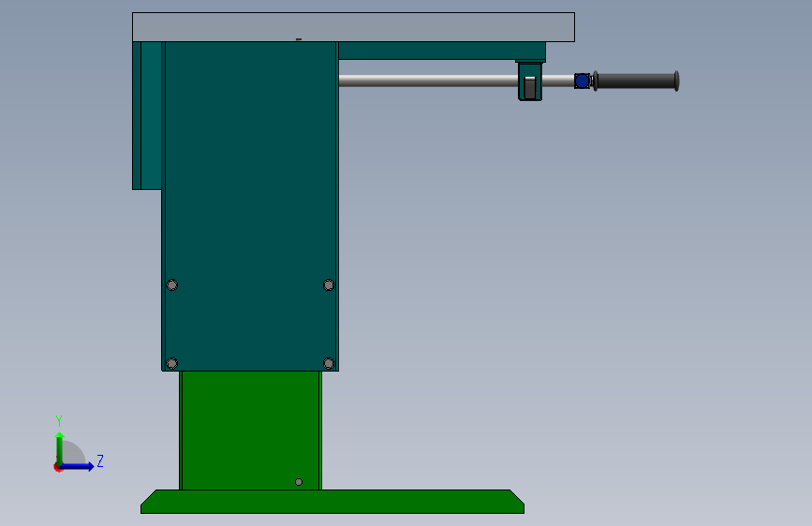The height and width of the screenshot is (526, 812).
Task: Click the blue Z axis of the triad
Action: (x=77, y=466)
